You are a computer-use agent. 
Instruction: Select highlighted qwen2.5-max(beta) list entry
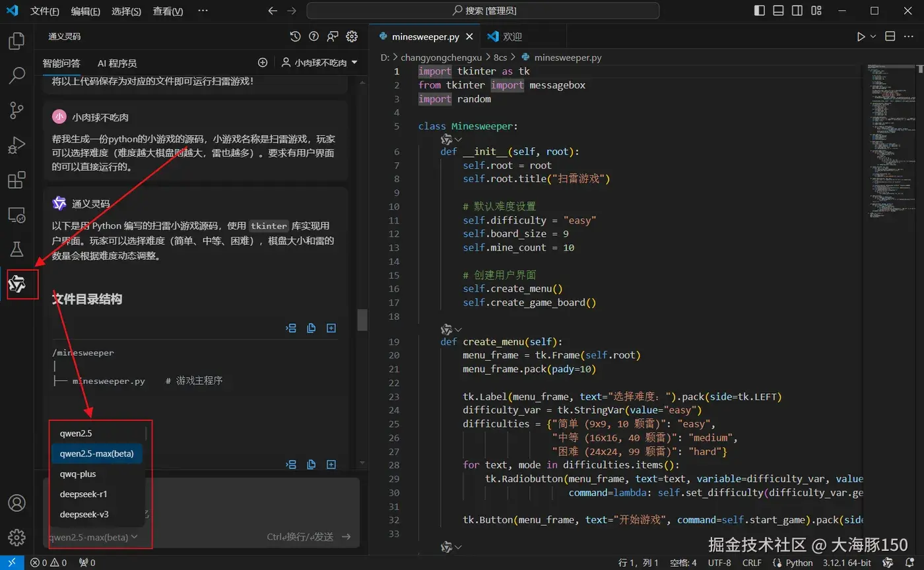pos(98,454)
